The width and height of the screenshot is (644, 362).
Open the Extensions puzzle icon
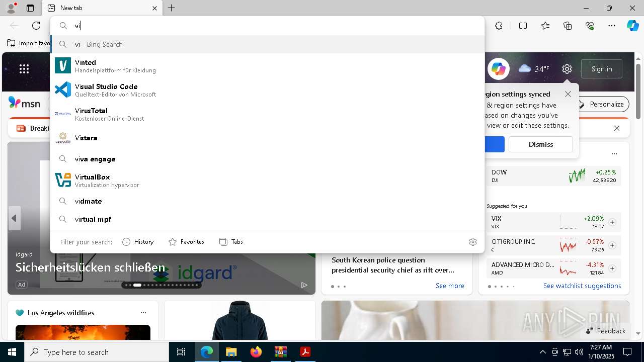coord(499,26)
